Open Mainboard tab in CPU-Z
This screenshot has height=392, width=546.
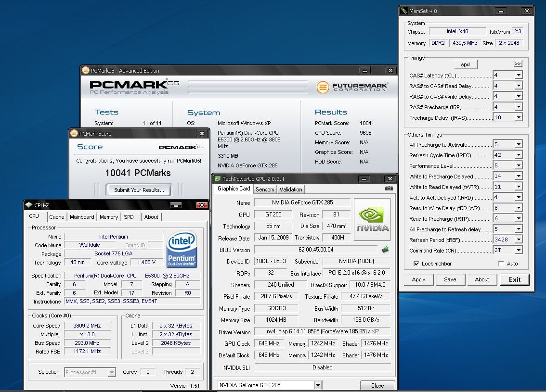[82, 217]
